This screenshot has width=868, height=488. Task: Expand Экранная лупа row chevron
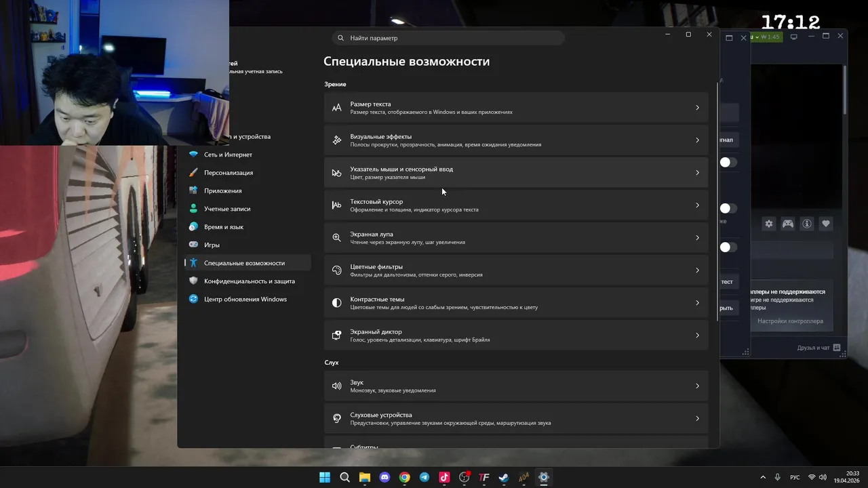697,238
